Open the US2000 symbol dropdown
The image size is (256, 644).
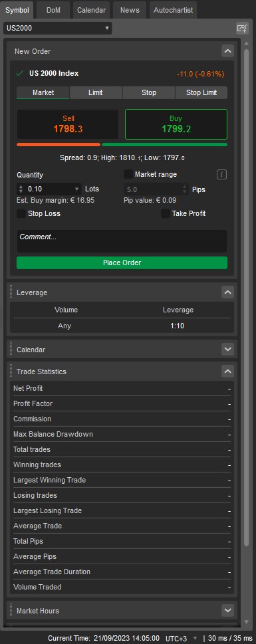58,29
